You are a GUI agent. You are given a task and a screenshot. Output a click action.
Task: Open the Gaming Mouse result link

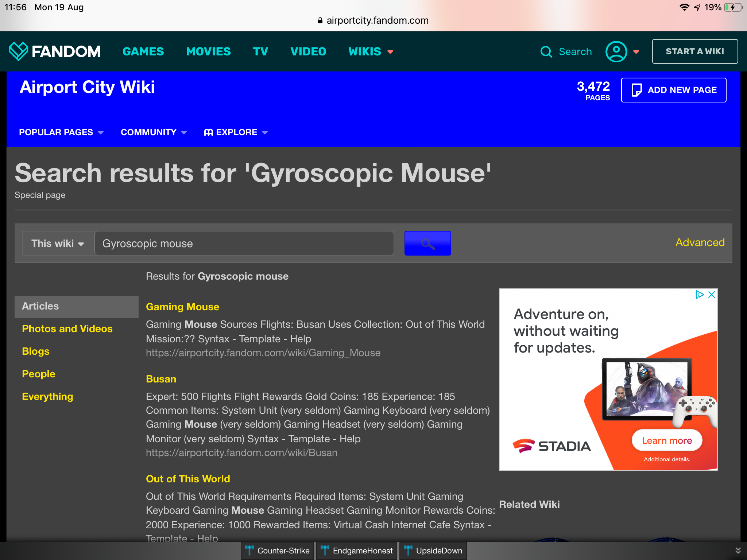point(182,307)
